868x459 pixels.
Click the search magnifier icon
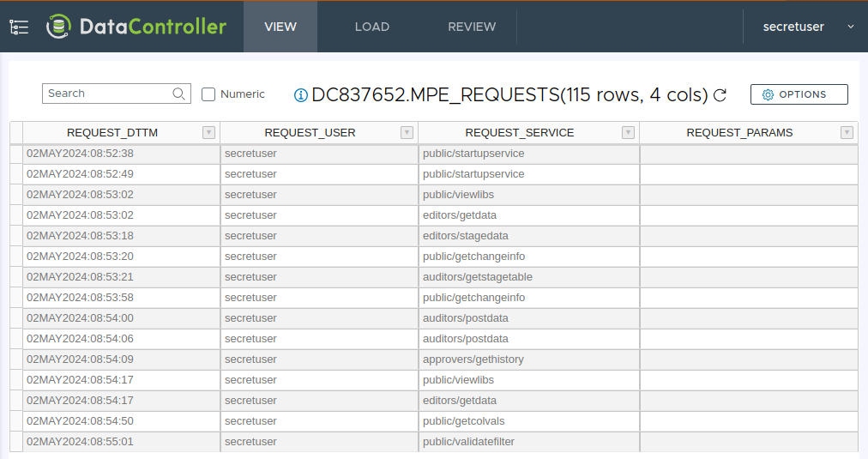[179, 94]
